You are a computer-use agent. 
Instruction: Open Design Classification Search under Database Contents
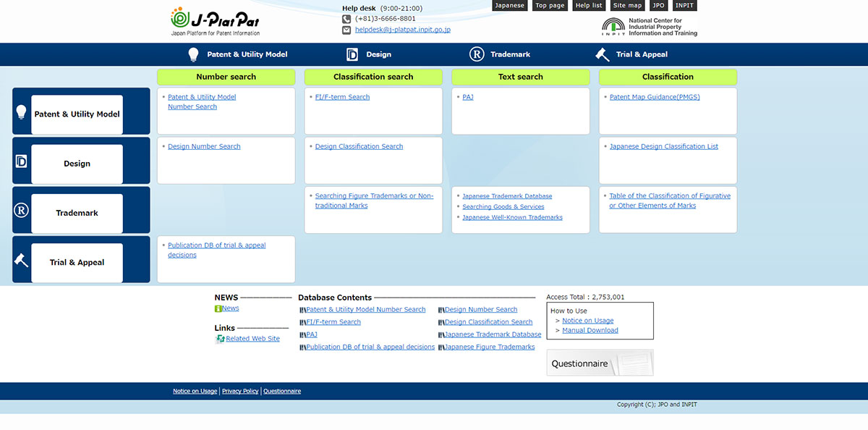488,322
